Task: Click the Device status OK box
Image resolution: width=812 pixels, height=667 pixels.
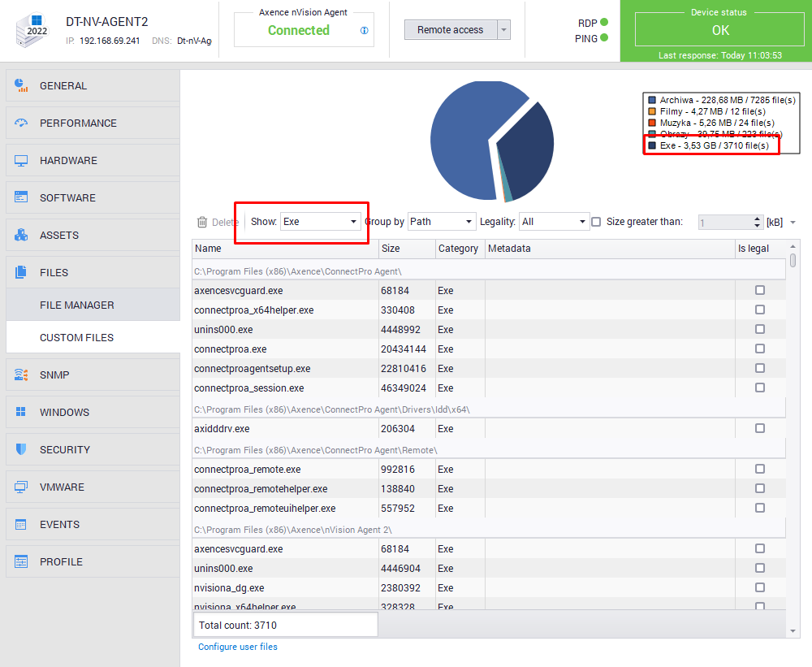Action: (719, 29)
